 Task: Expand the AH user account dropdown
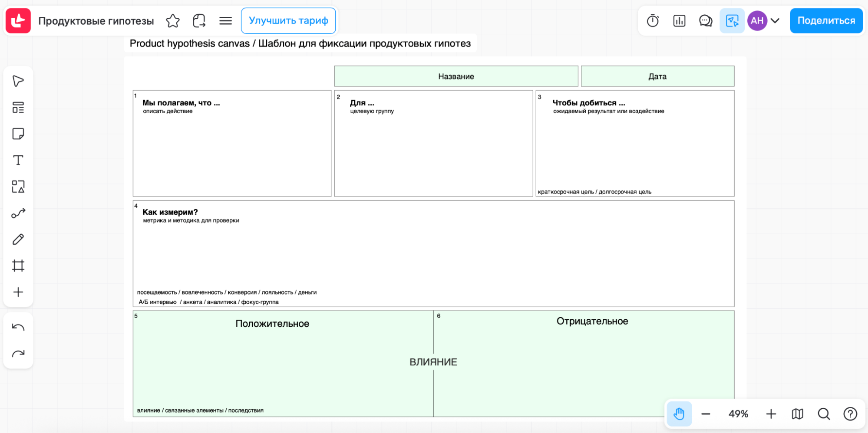point(775,21)
